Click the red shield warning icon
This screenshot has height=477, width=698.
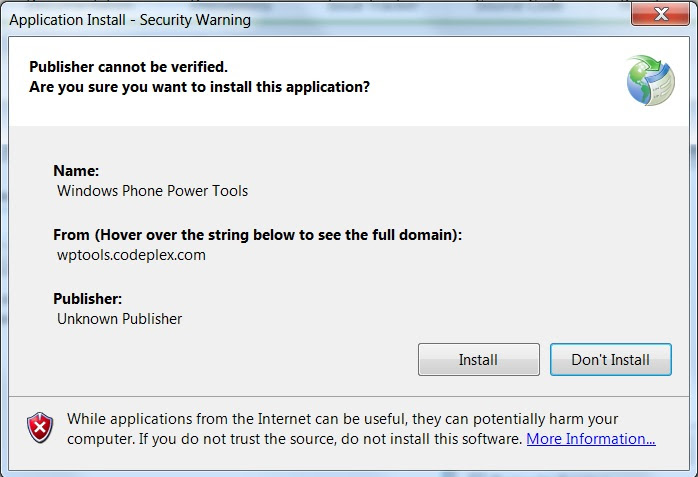click(x=40, y=429)
